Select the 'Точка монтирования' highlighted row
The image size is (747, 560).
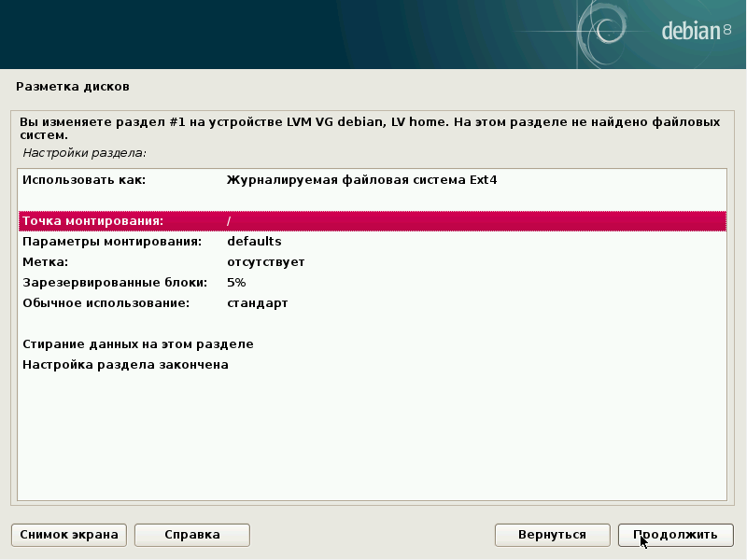tap(93, 221)
